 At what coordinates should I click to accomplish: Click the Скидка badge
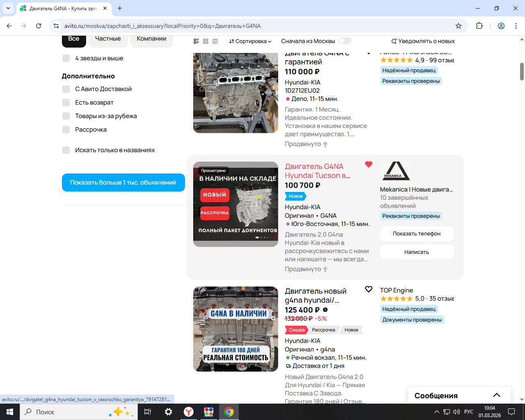[297, 330]
